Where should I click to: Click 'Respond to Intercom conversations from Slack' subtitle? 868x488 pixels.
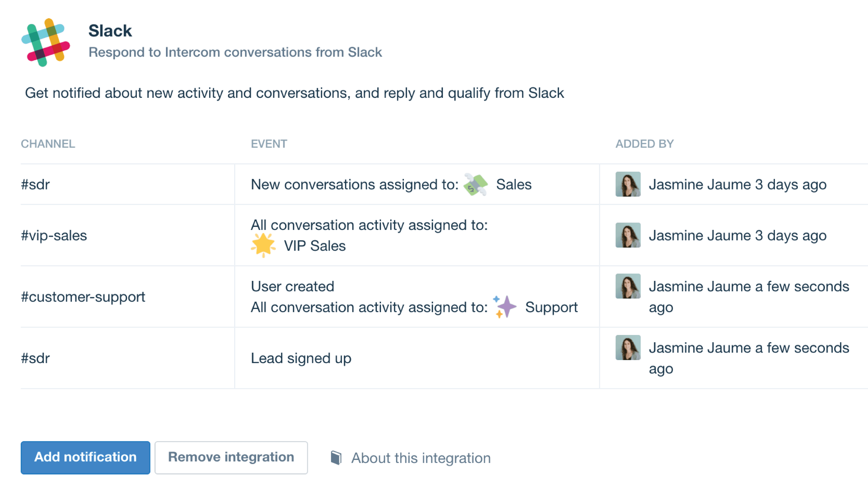[x=235, y=52]
